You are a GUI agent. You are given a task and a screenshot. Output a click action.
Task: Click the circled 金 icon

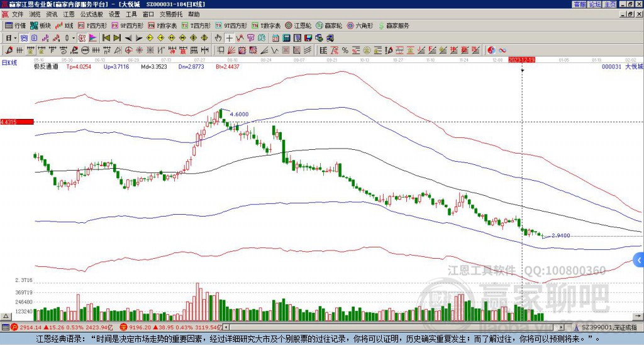(x=367, y=50)
